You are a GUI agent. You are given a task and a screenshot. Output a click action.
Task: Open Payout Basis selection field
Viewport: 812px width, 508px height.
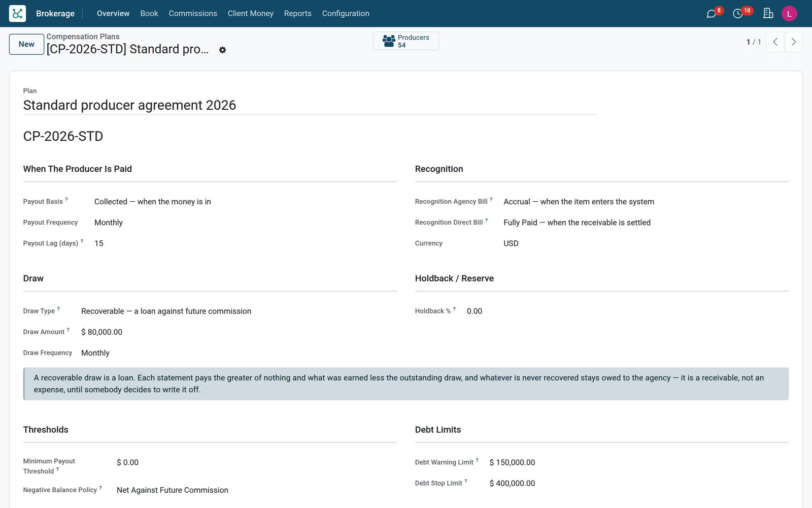pyautogui.click(x=246, y=202)
